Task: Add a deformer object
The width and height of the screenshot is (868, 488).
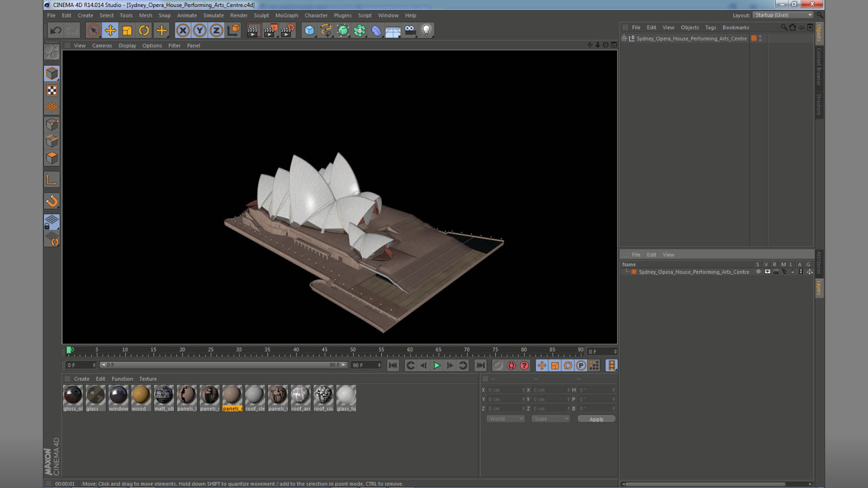Action: [376, 30]
